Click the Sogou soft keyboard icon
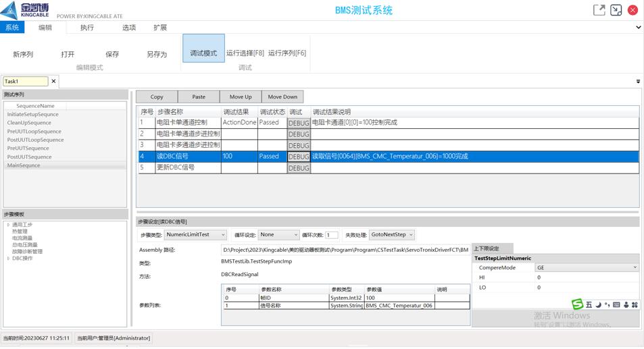 point(616,305)
